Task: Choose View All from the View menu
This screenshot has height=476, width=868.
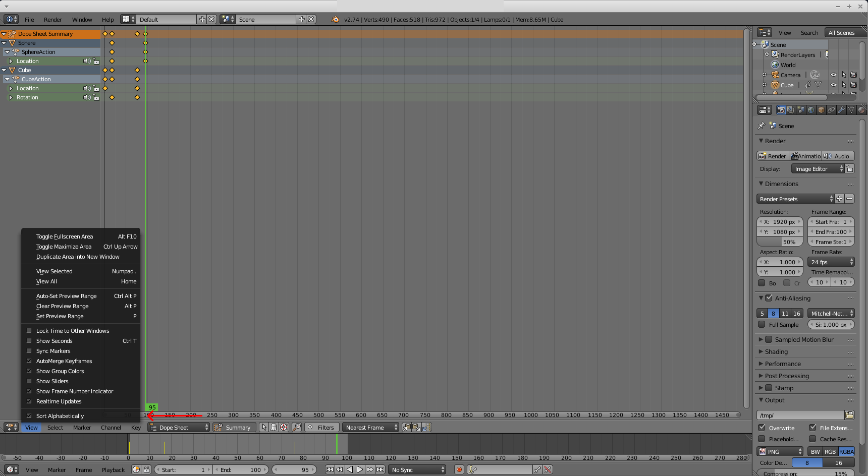Action: 81,281
